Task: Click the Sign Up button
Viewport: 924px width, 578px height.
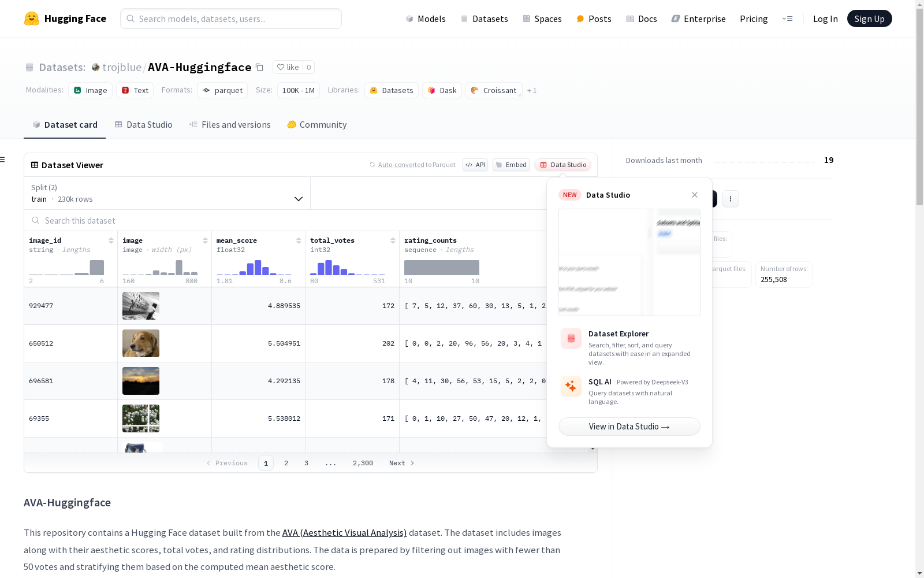Action: coord(870,18)
